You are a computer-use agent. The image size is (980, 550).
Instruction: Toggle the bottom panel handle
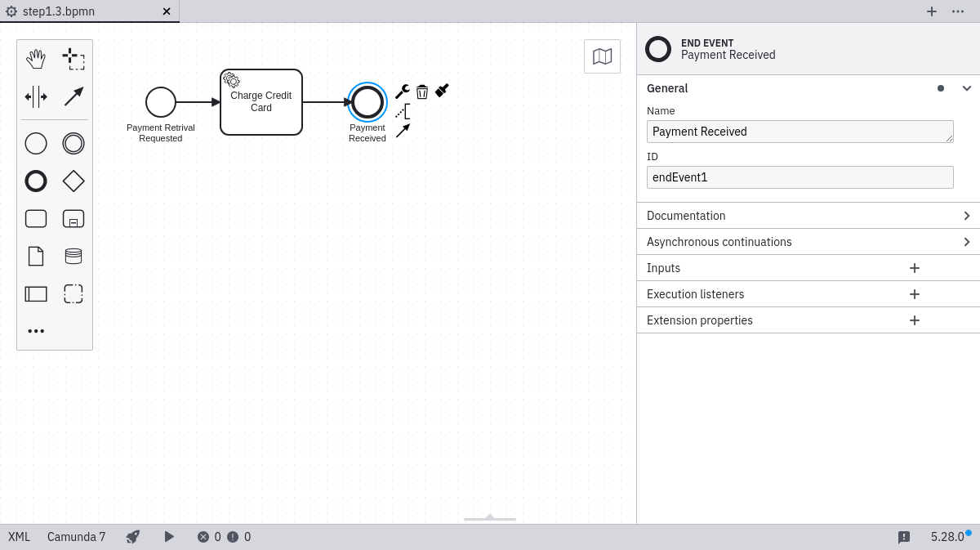(x=490, y=517)
